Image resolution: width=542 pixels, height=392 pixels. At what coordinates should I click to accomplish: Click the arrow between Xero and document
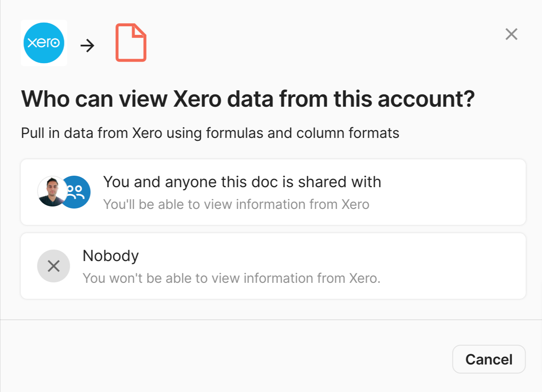point(87,45)
